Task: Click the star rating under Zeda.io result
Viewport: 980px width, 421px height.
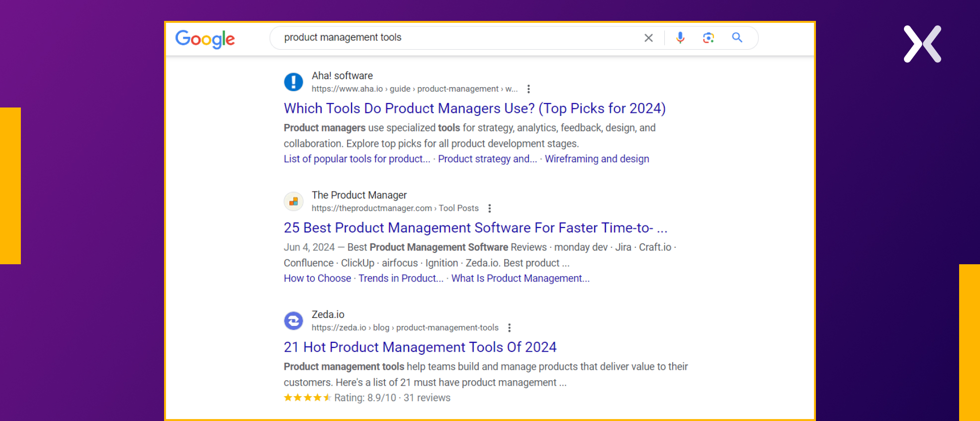Action: 307,398
